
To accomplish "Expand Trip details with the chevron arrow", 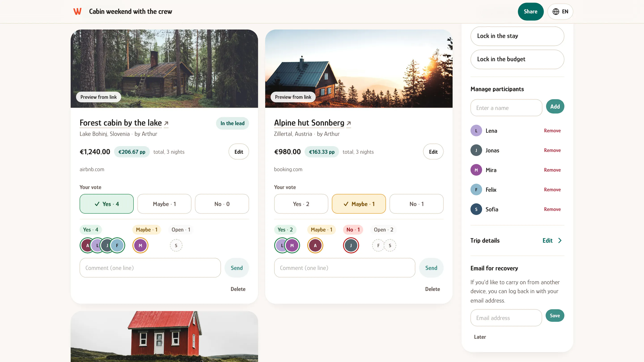I will (560, 241).
